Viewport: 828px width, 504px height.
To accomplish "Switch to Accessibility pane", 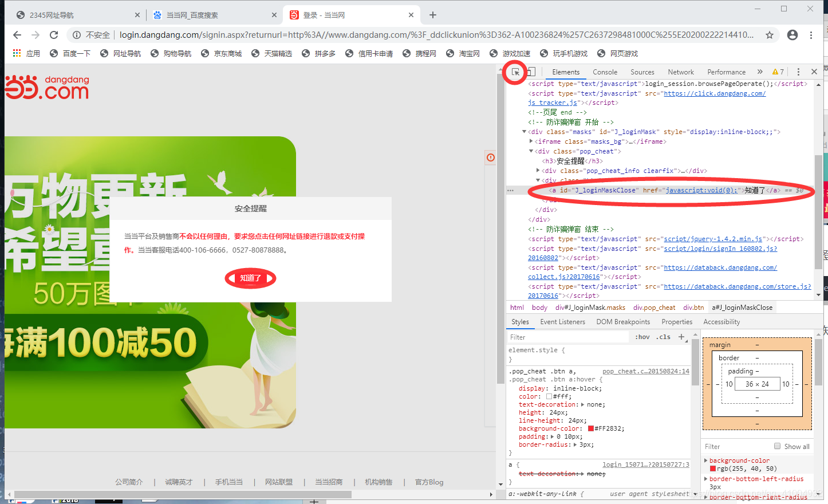I will point(721,322).
